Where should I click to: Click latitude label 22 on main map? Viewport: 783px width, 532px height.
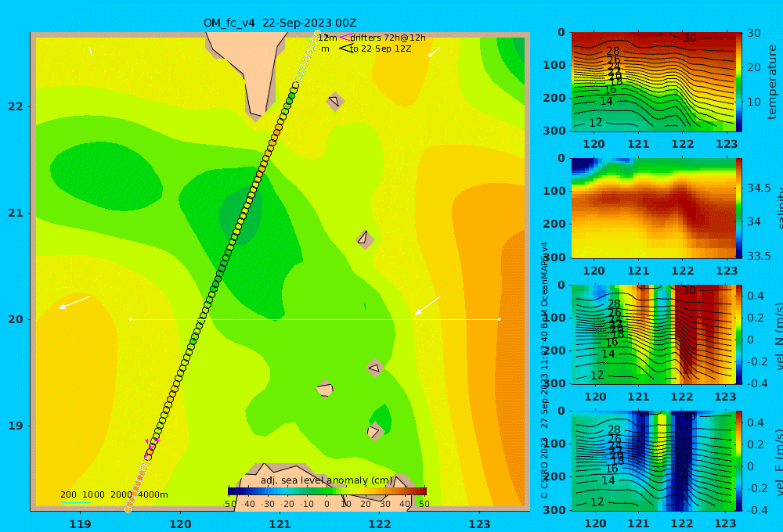pyautogui.click(x=16, y=106)
